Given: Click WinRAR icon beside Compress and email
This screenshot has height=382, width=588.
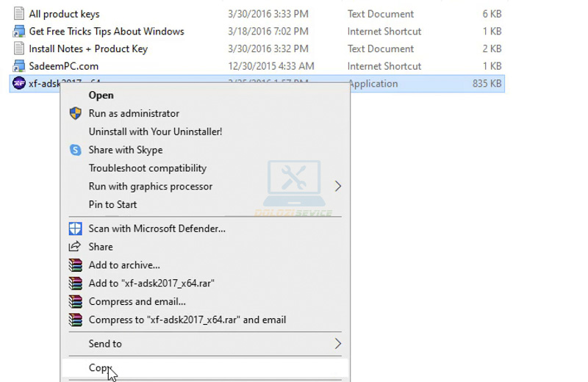Looking at the screenshot, I should (x=75, y=302).
